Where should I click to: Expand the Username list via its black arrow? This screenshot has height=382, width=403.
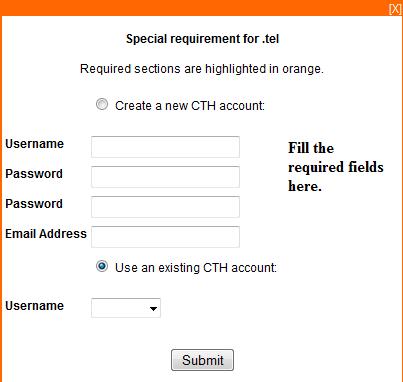(x=153, y=309)
